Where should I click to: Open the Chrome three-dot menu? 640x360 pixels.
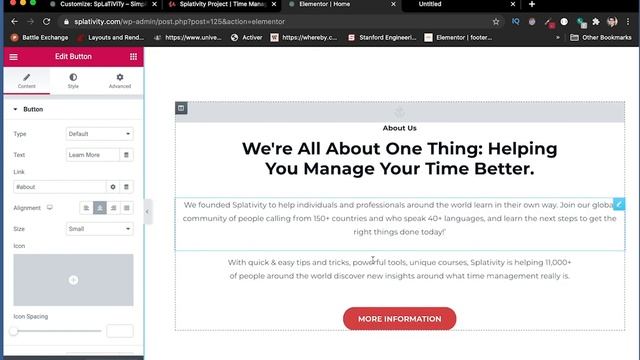628,22
